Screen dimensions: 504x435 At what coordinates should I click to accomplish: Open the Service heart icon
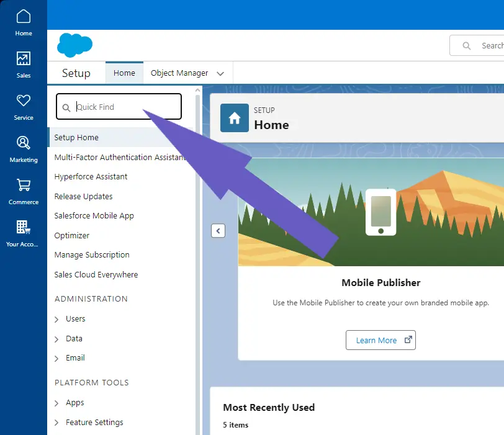coord(24,101)
